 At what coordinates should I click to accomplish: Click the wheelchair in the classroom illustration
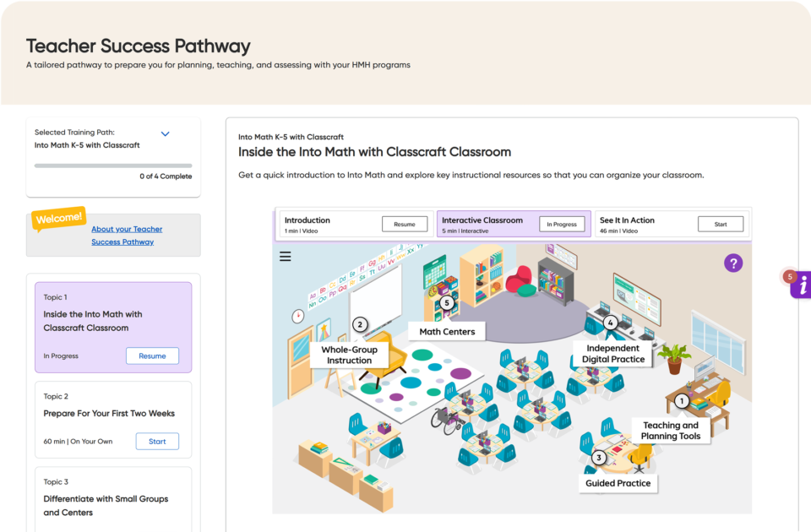click(x=445, y=420)
